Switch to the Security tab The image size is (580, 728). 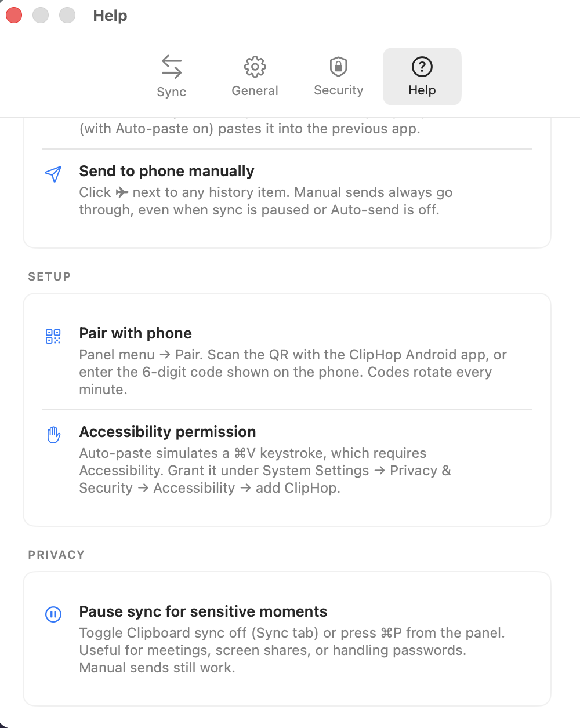pos(338,77)
